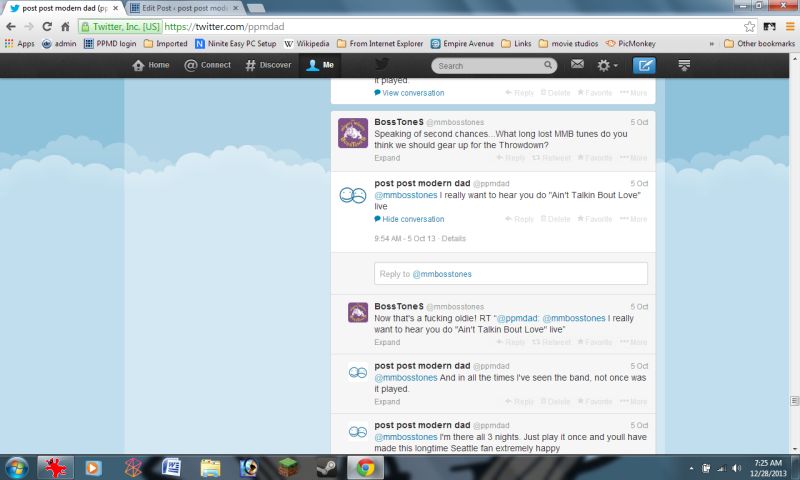Viewport: 800px width, 480px height.
Task: Click the post post modern dad name on Ain't Talkin tweet
Action: pyautogui.click(x=422, y=183)
